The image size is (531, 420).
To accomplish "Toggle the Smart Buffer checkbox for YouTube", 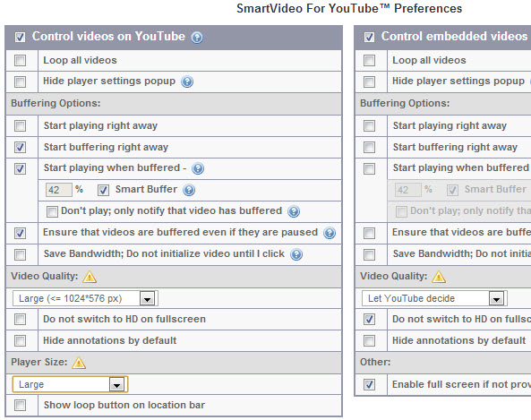I will click(x=103, y=191).
